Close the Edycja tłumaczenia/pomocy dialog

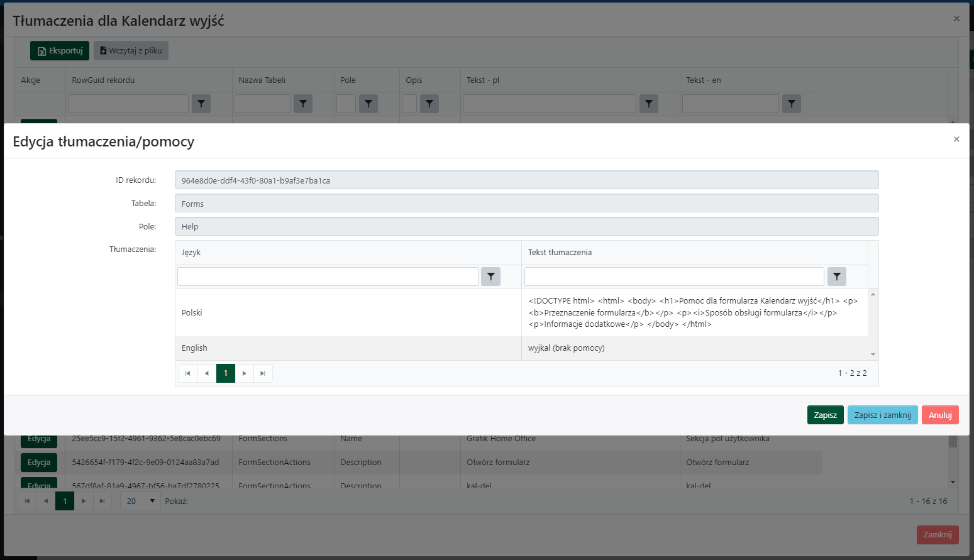[956, 140]
